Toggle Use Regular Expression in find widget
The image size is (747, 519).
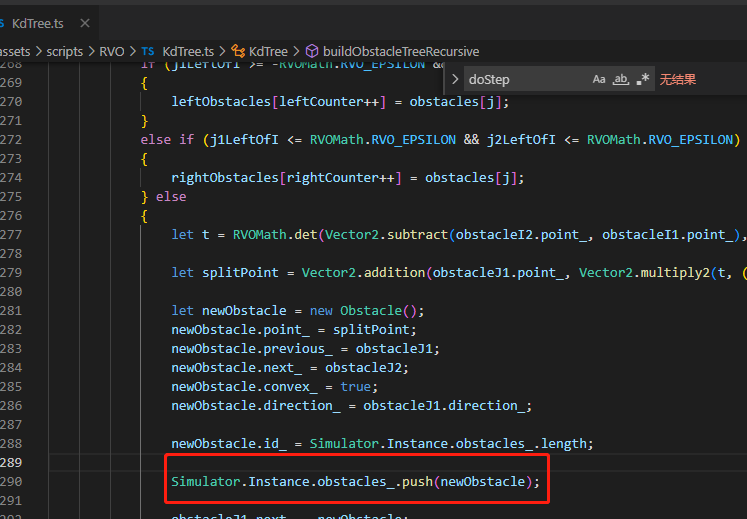(x=643, y=79)
